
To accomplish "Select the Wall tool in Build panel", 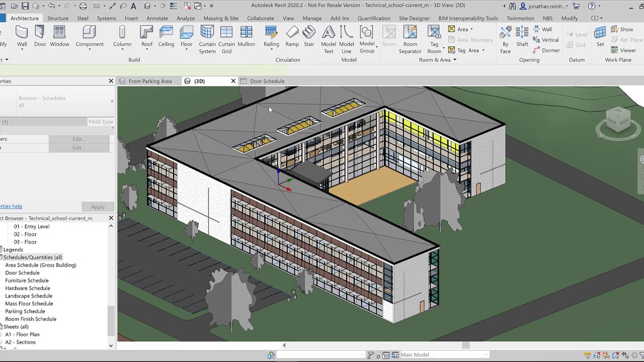I will click(22, 37).
